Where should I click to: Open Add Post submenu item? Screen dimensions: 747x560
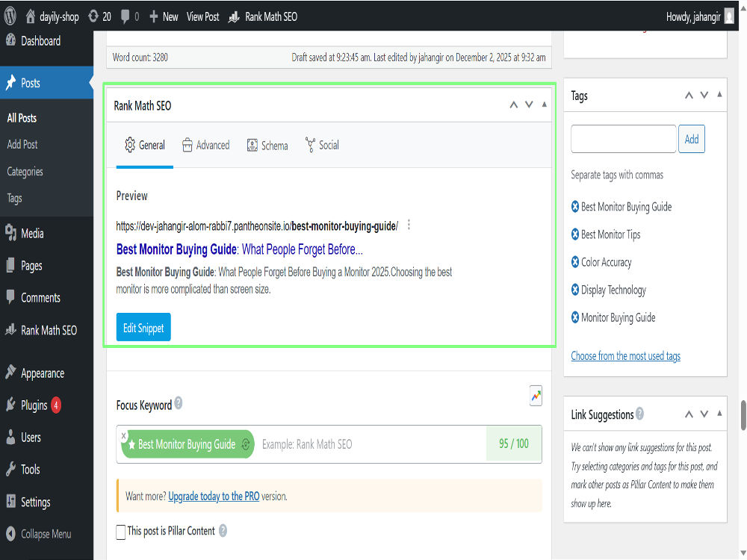pos(22,144)
